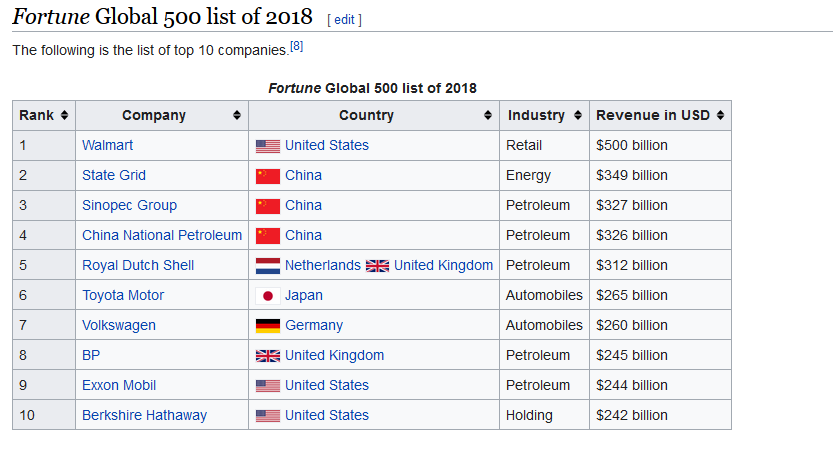The width and height of the screenshot is (833, 451).
Task: Sort table by Rank column arrows
Action: pyautogui.click(x=64, y=115)
